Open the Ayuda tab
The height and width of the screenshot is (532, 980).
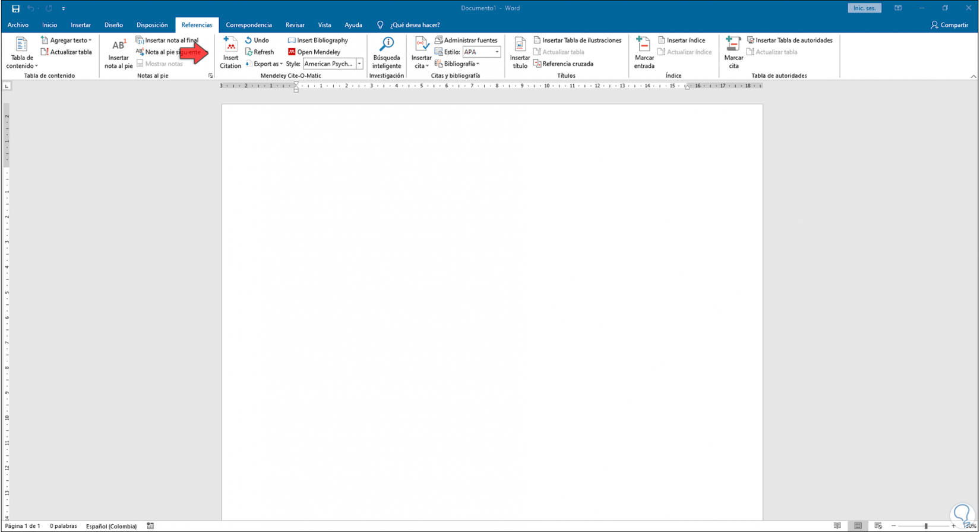click(353, 25)
